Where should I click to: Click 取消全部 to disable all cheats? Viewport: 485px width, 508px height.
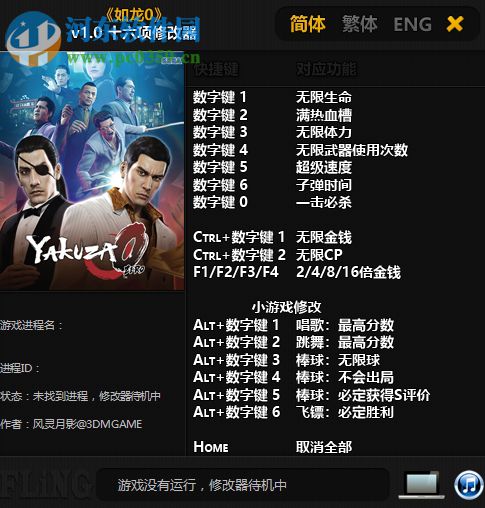[x=324, y=447]
